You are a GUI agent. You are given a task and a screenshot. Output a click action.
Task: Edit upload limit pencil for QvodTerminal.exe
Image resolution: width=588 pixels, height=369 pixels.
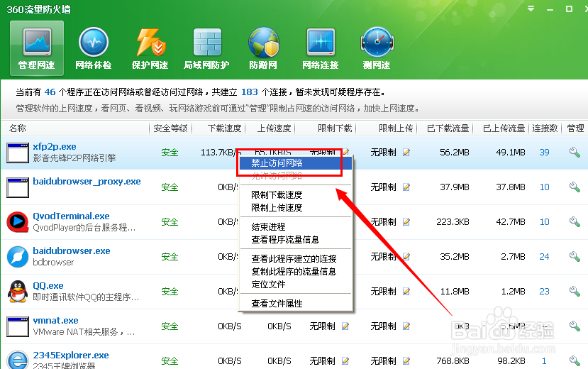point(406,221)
